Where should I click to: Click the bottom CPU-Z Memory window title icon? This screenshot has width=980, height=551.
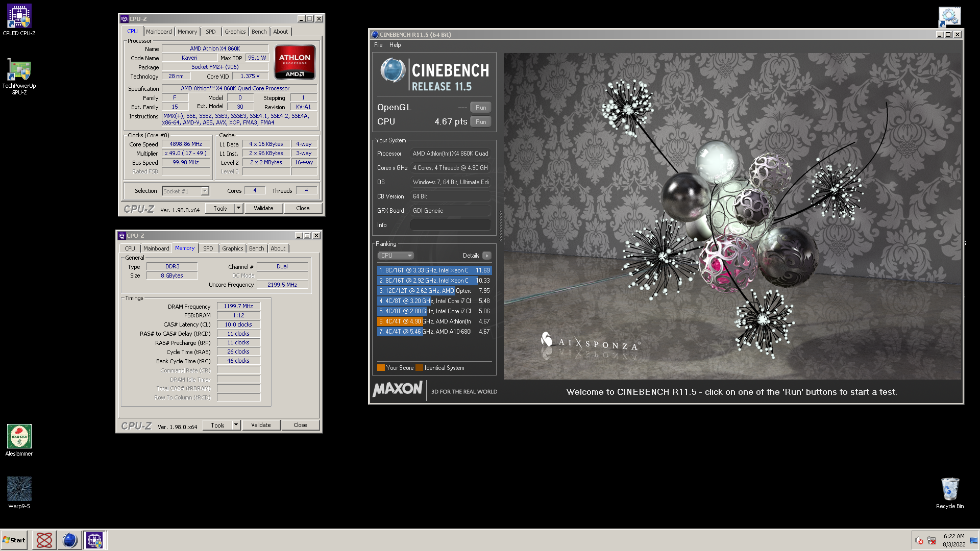pyautogui.click(x=121, y=236)
